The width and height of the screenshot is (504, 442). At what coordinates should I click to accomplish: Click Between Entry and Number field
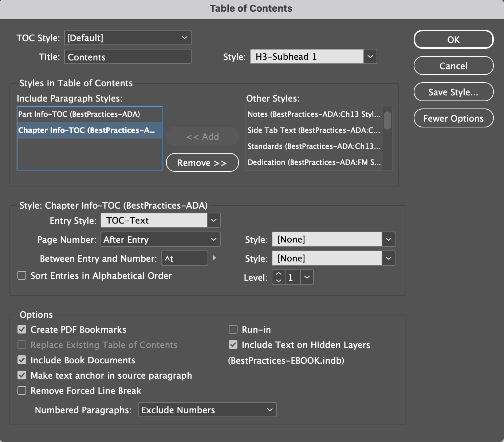tap(185, 258)
